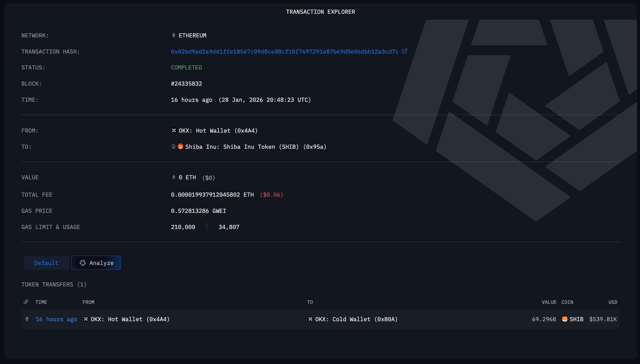Click the Shiba Inu token logo in TO field
Image resolution: width=640 pixels, height=364 pixels.
tap(180, 146)
